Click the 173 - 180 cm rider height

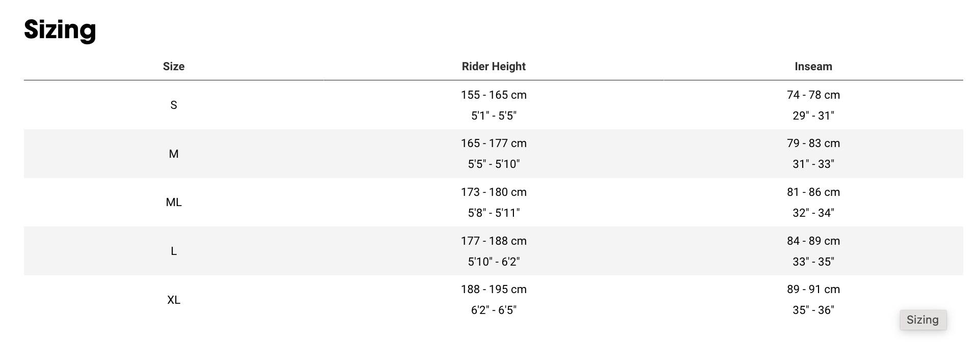494,192
